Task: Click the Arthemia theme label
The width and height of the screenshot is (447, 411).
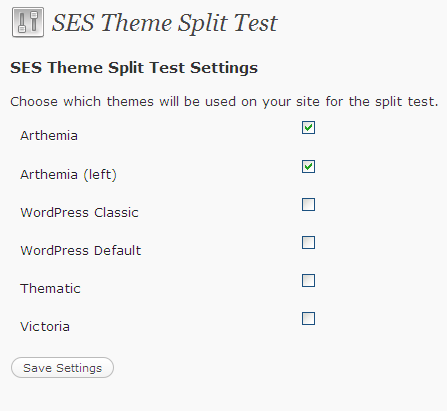Action: [x=49, y=136]
